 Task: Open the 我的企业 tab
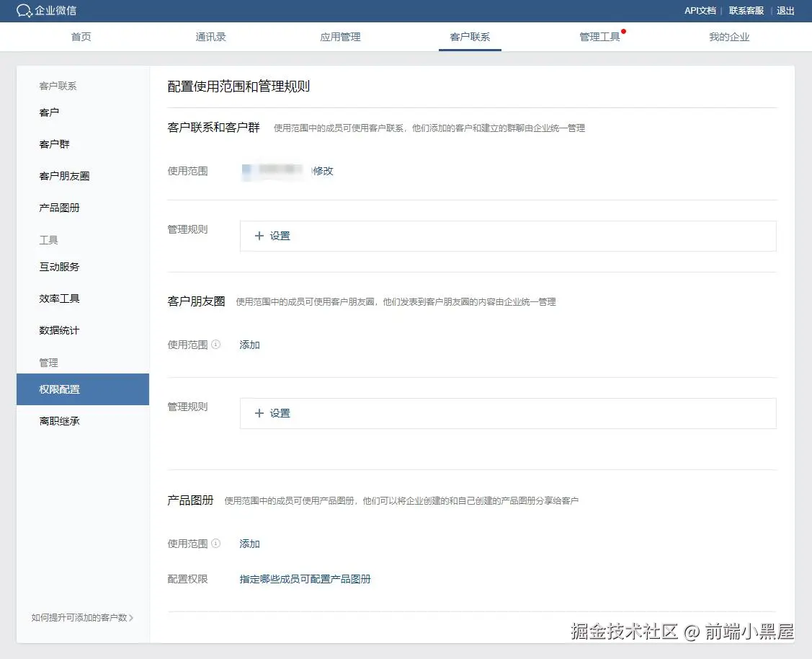729,37
